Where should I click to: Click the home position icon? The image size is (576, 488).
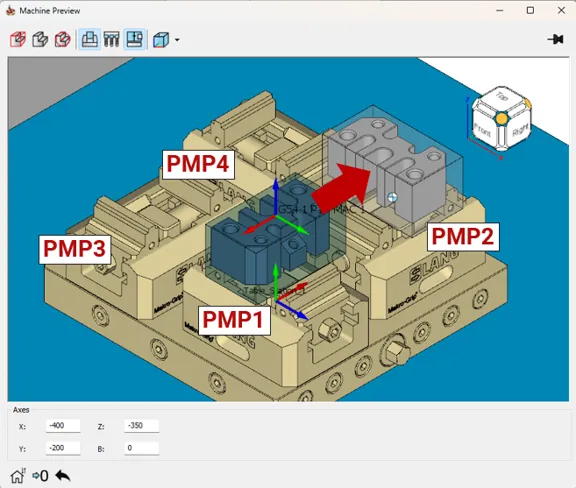coord(17,476)
